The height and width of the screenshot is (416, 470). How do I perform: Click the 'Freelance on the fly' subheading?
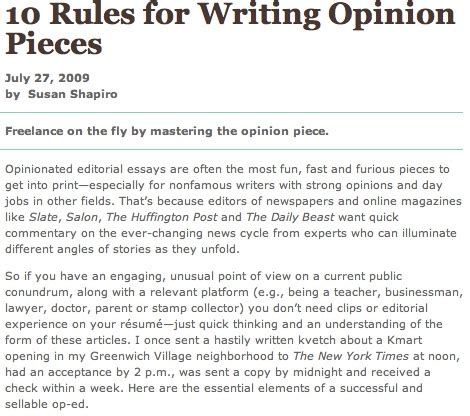pyautogui.click(x=167, y=131)
